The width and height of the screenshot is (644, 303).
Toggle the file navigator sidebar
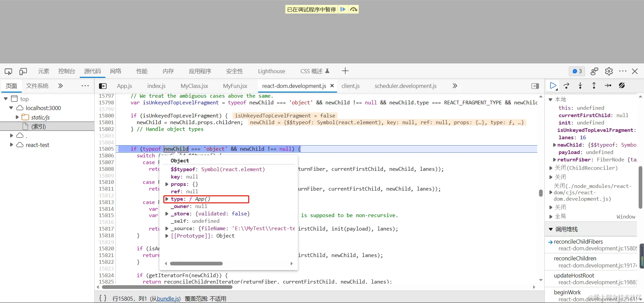103,86
